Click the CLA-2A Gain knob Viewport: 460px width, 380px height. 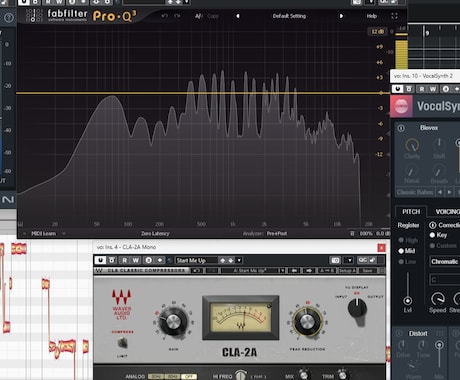point(173,322)
